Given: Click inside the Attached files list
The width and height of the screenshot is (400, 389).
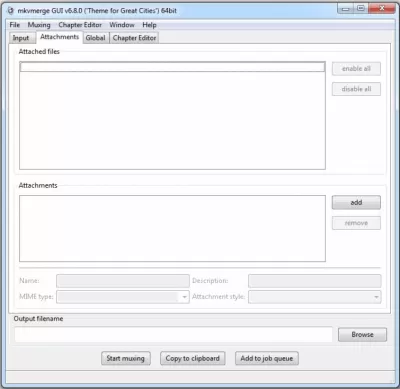Looking at the screenshot, I should [172, 115].
